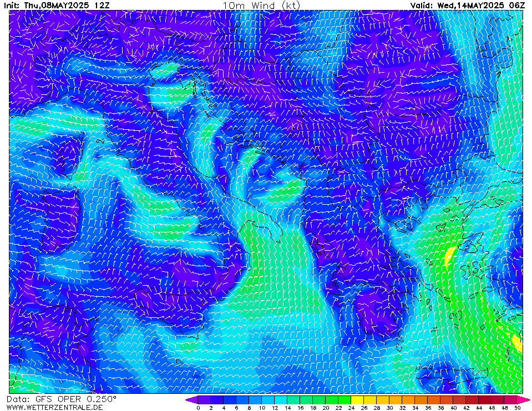Click the "0" label under the colorbar
This screenshot has height=411, width=532.
(198, 408)
